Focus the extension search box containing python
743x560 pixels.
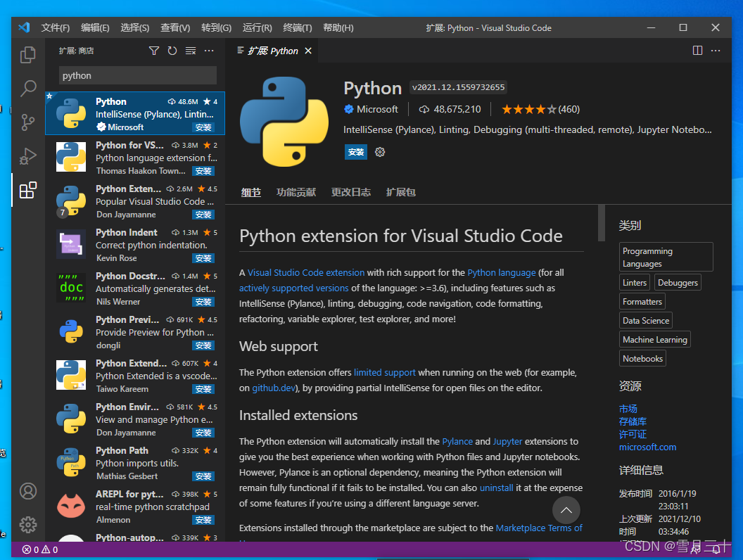coord(137,75)
